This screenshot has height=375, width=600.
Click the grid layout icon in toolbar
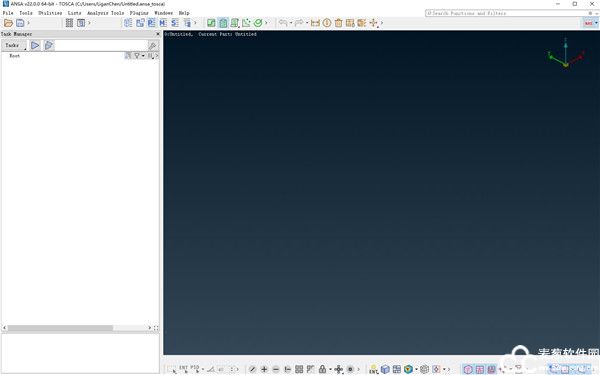69,23
